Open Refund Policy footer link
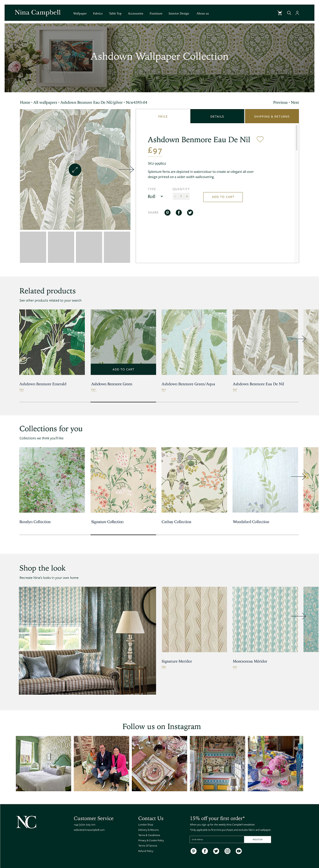 (146, 851)
